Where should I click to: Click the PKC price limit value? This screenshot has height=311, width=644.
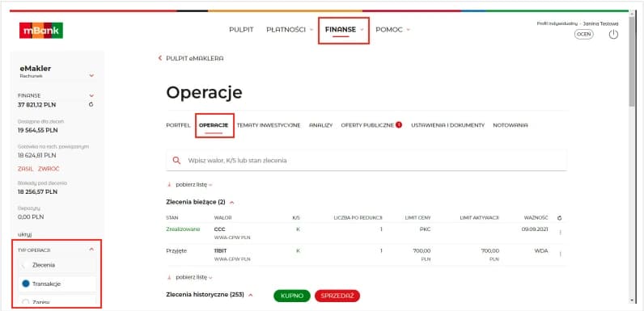click(x=425, y=229)
